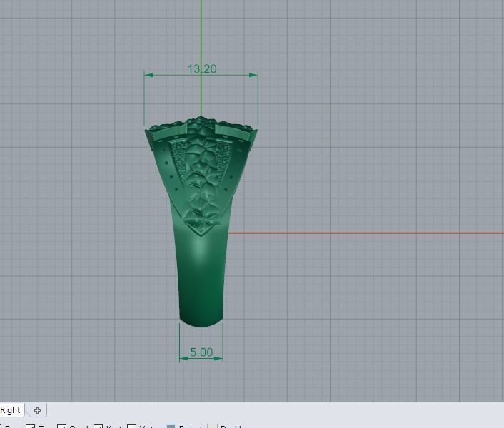Switch to the Right viewport tab

[10, 410]
